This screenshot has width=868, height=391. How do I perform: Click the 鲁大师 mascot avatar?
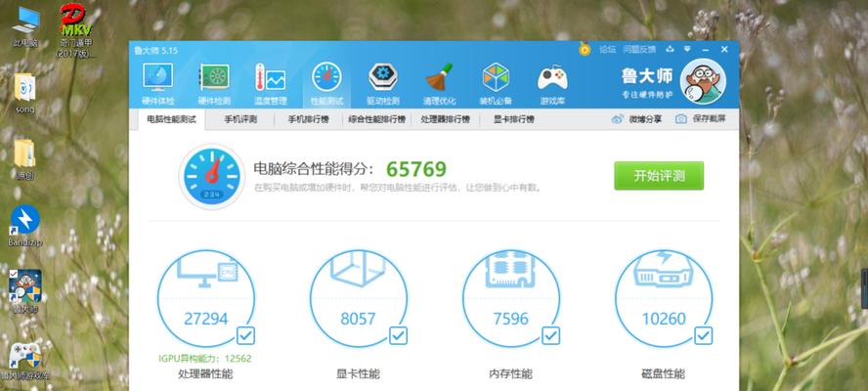tap(703, 81)
